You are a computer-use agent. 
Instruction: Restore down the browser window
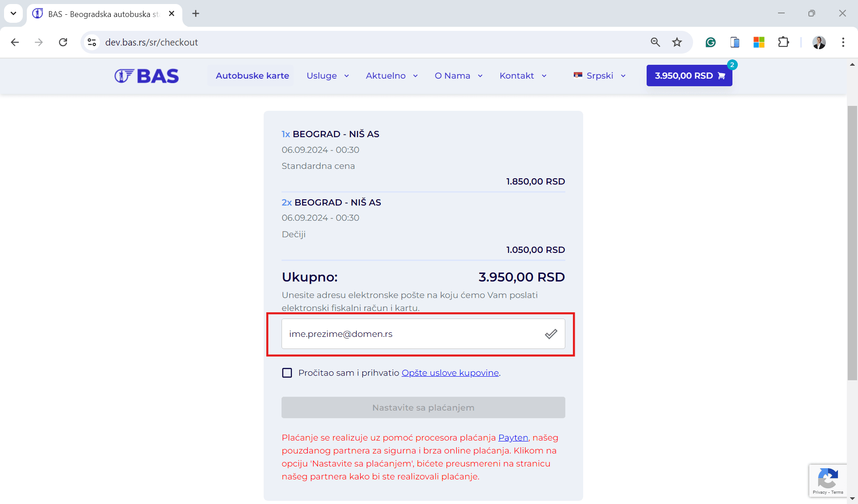[812, 13]
